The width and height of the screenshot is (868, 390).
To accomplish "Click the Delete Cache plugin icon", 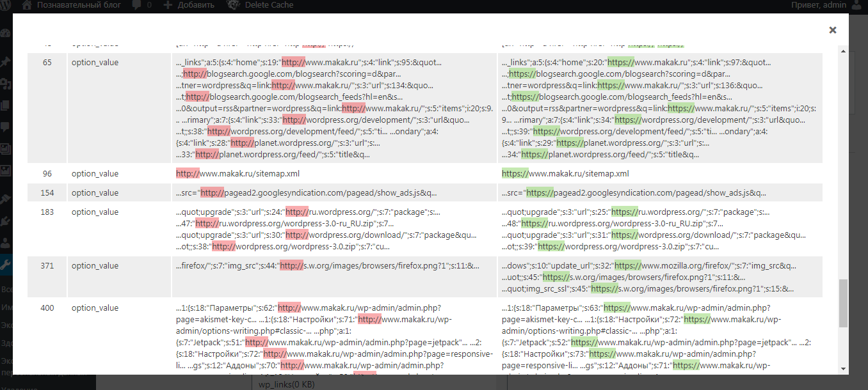I will (234, 5).
